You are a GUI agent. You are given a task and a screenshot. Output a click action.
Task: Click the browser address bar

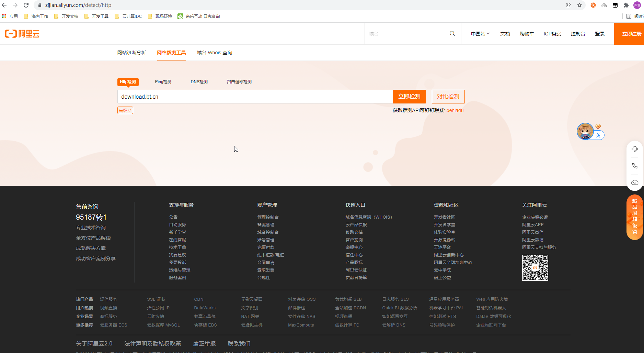pyautogui.click(x=299, y=5)
